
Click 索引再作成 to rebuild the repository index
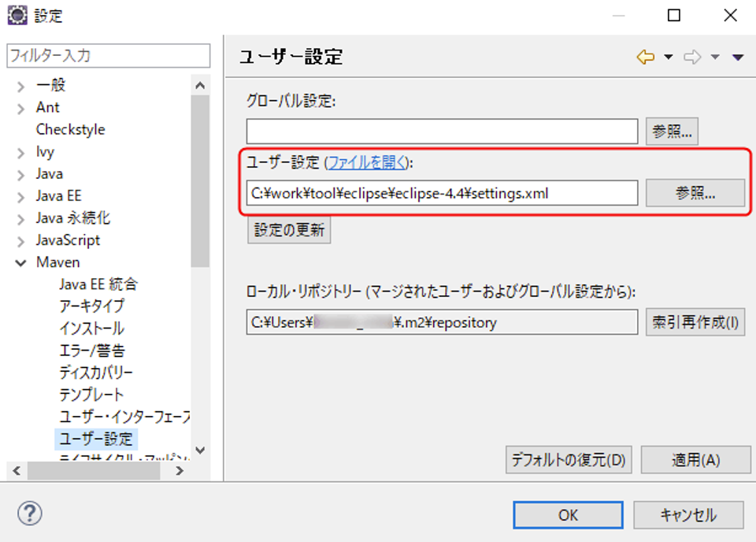click(x=695, y=322)
